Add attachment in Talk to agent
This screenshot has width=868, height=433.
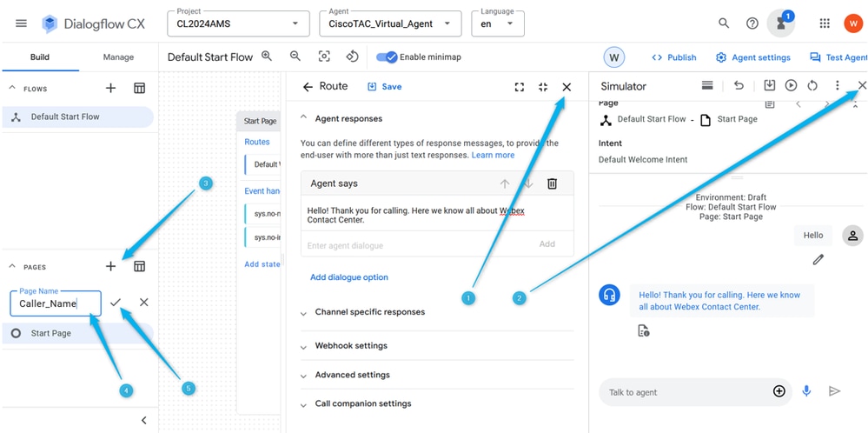pyautogui.click(x=779, y=391)
